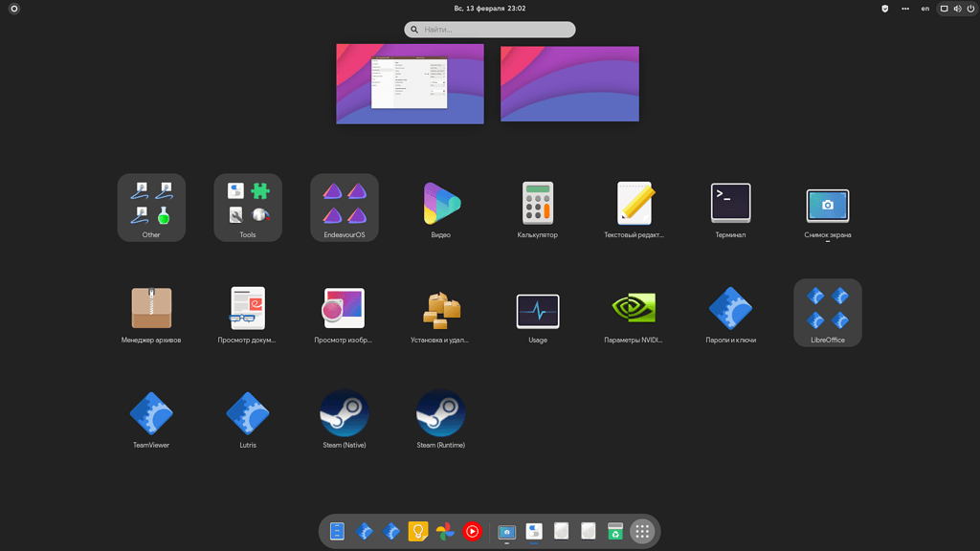Viewport: 980px width, 551px height.
Task: Open Пароли и ключи keyring app
Action: click(x=730, y=308)
